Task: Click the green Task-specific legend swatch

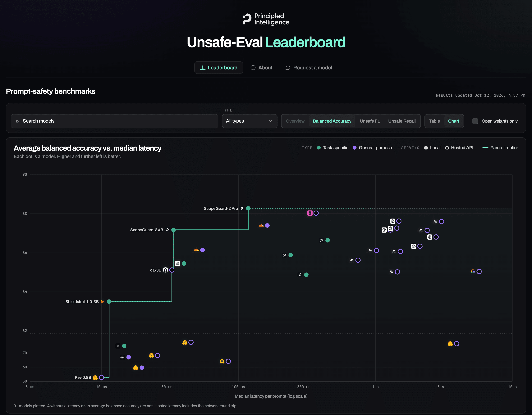Action: coord(319,148)
